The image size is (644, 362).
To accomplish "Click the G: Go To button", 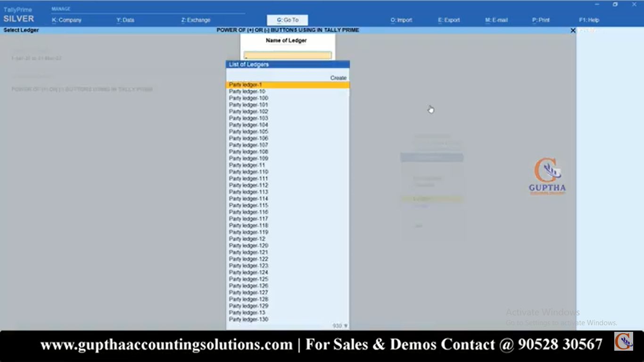I will click(288, 20).
